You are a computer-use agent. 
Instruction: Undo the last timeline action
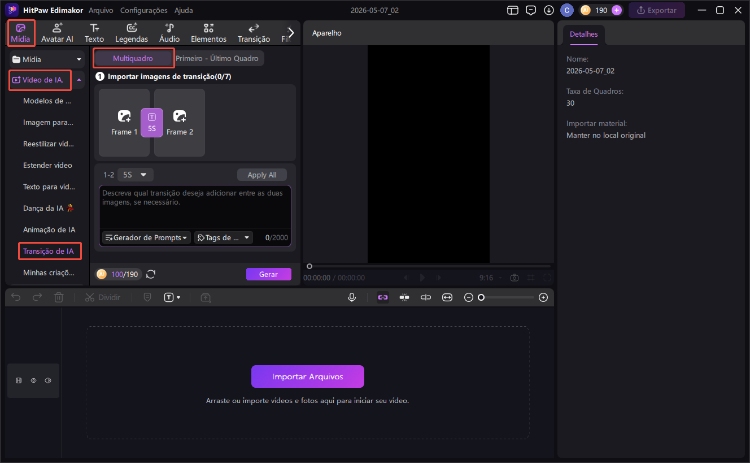(16, 298)
